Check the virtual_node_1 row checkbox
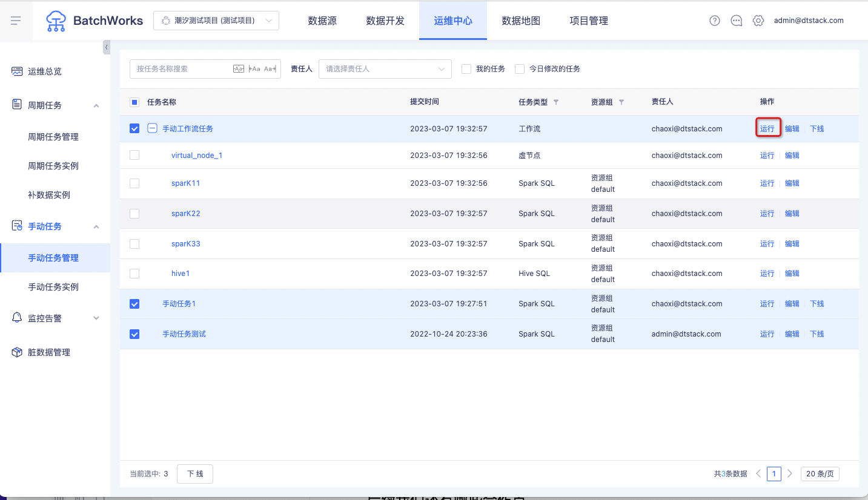This screenshot has height=500, width=868. pyautogui.click(x=134, y=156)
